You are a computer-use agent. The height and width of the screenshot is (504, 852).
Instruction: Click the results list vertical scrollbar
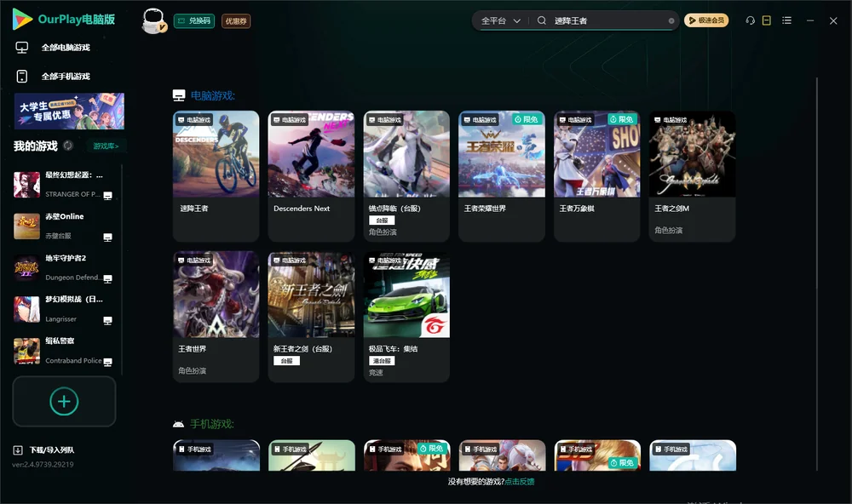(817, 274)
